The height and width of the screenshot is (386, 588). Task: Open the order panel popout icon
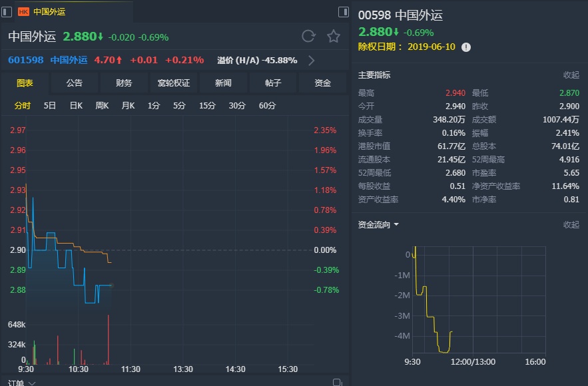click(337, 382)
